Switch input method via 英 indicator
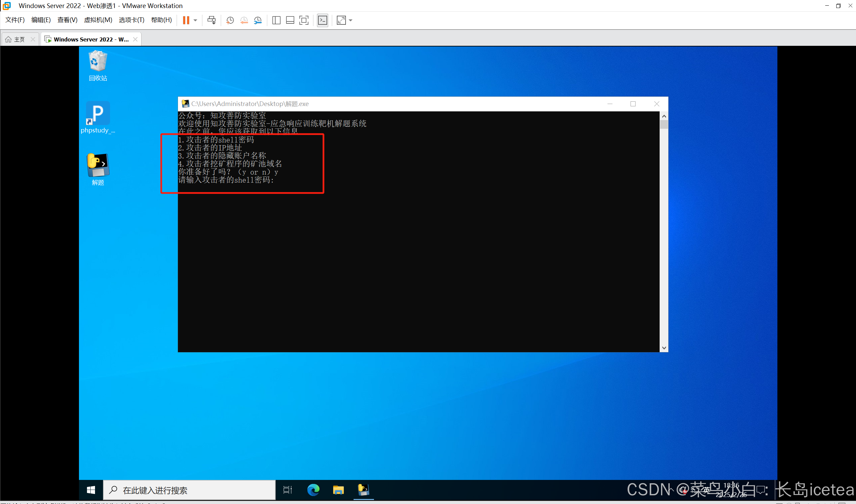The image size is (856, 504). coord(706,491)
